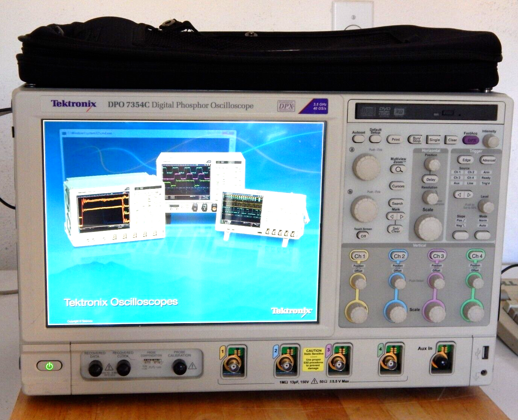
Task: Select the Multiview Zoom magnifier tool
Action: click(398, 169)
